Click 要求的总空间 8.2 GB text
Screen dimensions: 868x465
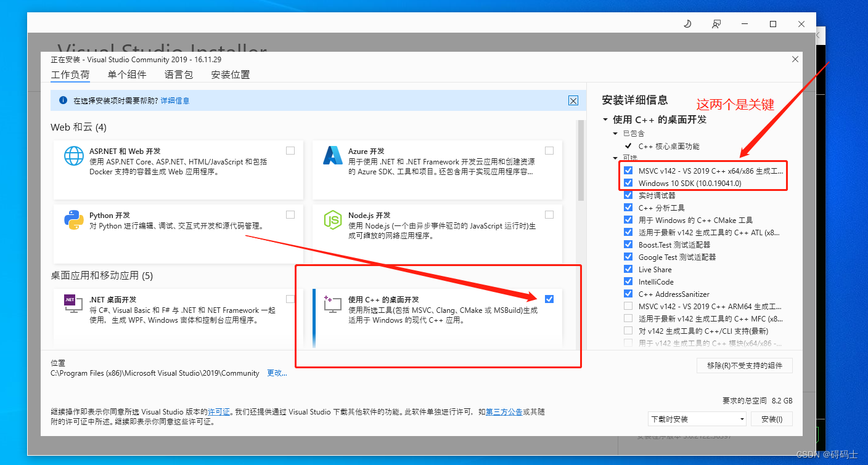click(x=758, y=400)
